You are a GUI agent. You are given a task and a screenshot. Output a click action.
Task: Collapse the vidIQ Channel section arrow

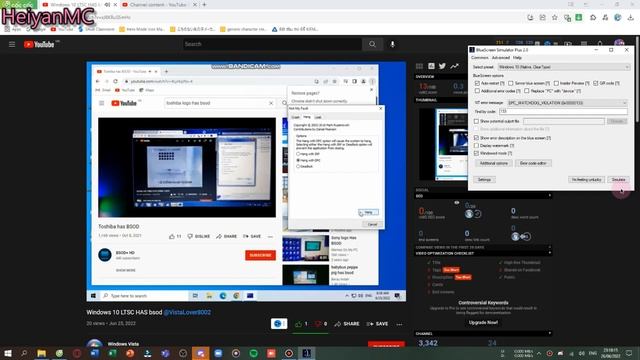[549, 333]
